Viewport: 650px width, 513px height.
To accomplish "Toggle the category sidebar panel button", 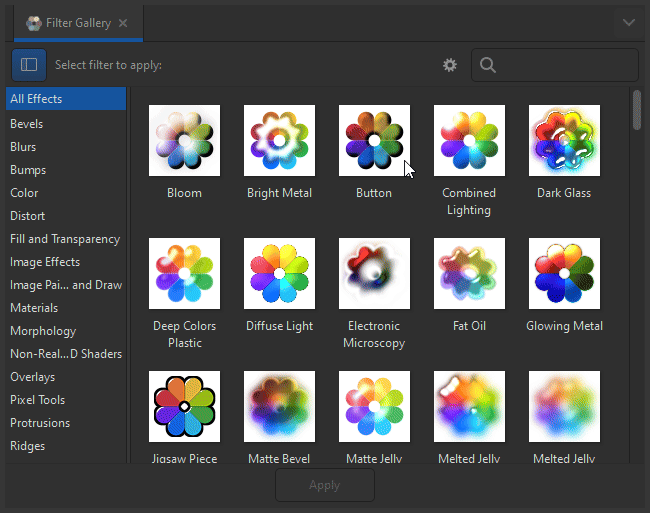I will [29, 65].
